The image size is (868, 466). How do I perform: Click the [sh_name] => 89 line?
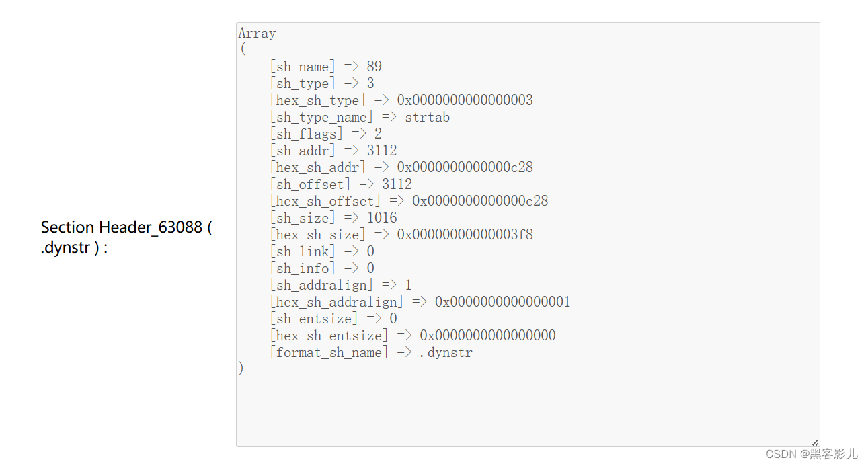pos(325,67)
